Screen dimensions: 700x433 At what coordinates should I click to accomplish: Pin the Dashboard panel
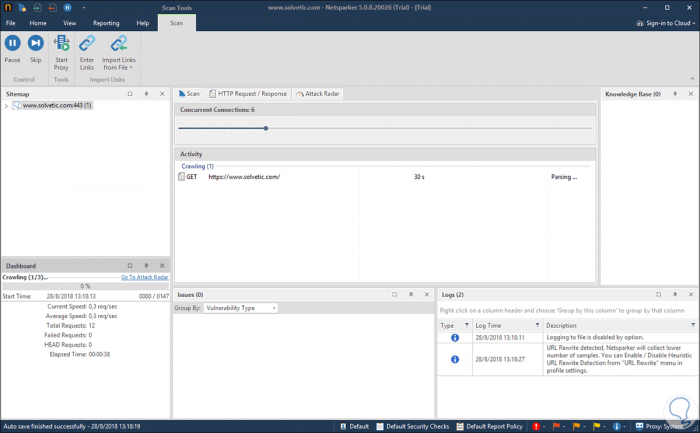146,266
